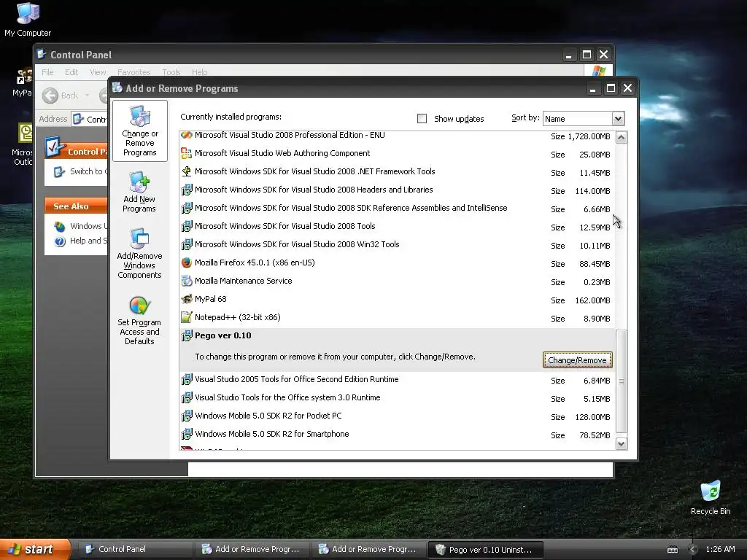
Task: Click the Back arrow in Control Panel window
Action: (50, 96)
